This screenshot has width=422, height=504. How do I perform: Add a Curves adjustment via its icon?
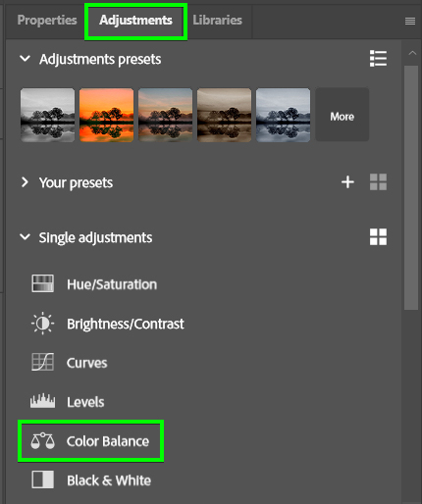pyautogui.click(x=42, y=362)
